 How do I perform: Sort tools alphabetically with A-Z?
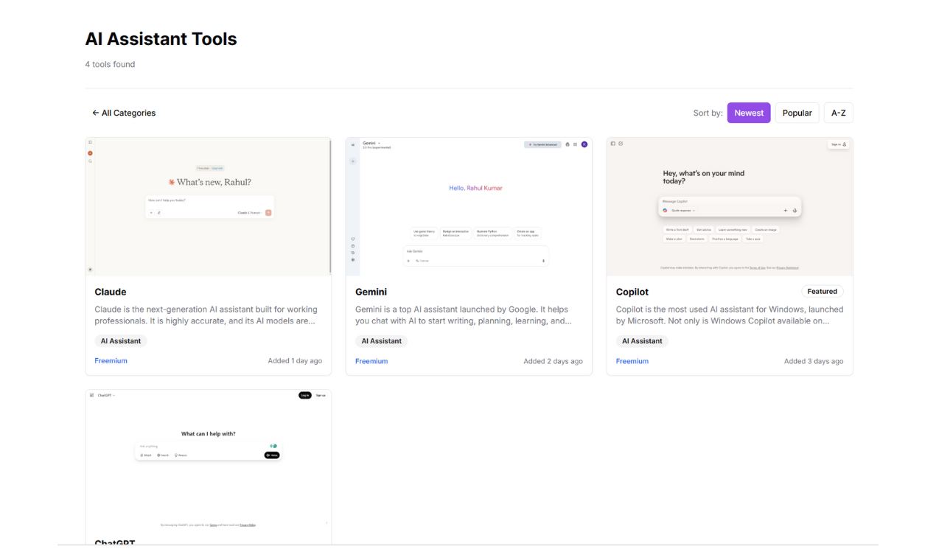click(x=838, y=113)
